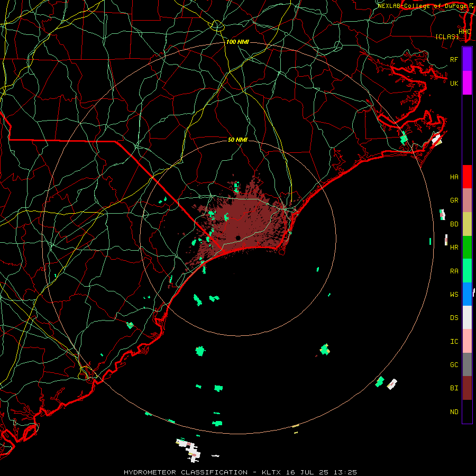The height and width of the screenshot is (476, 476).
Task: Select the light pink IC legend swatch
Action: click(x=467, y=341)
